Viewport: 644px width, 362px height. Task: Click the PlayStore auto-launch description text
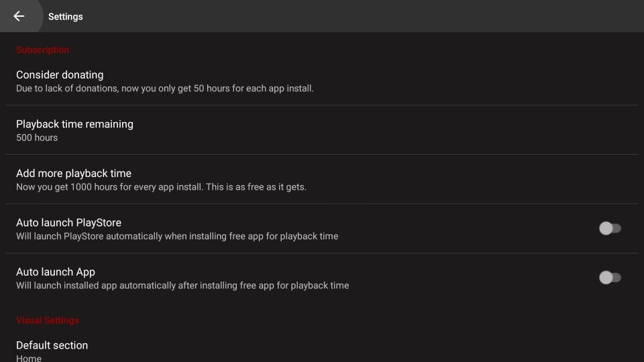click(177, 236)
